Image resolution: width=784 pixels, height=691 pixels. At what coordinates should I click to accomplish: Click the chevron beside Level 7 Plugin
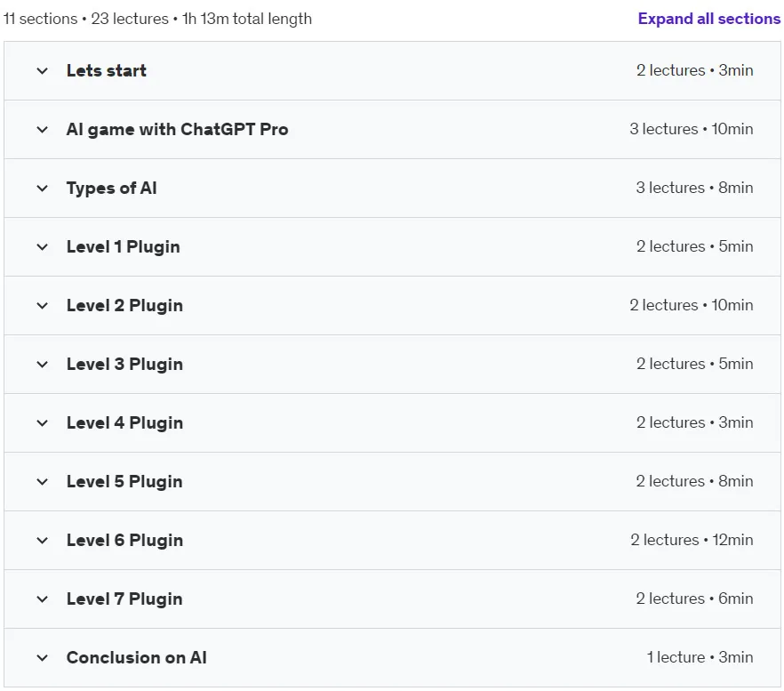[43, 599]
